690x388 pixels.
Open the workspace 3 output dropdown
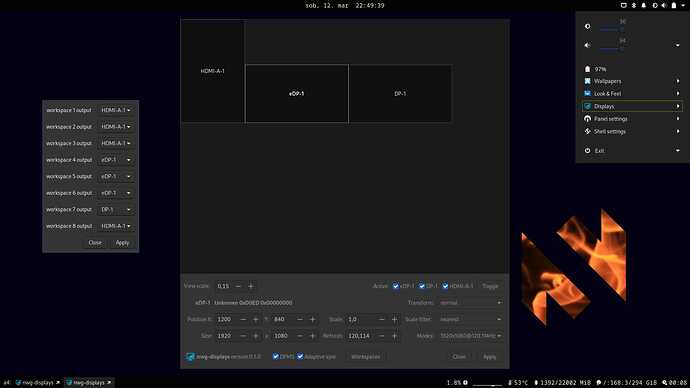[x=116, y=143]
